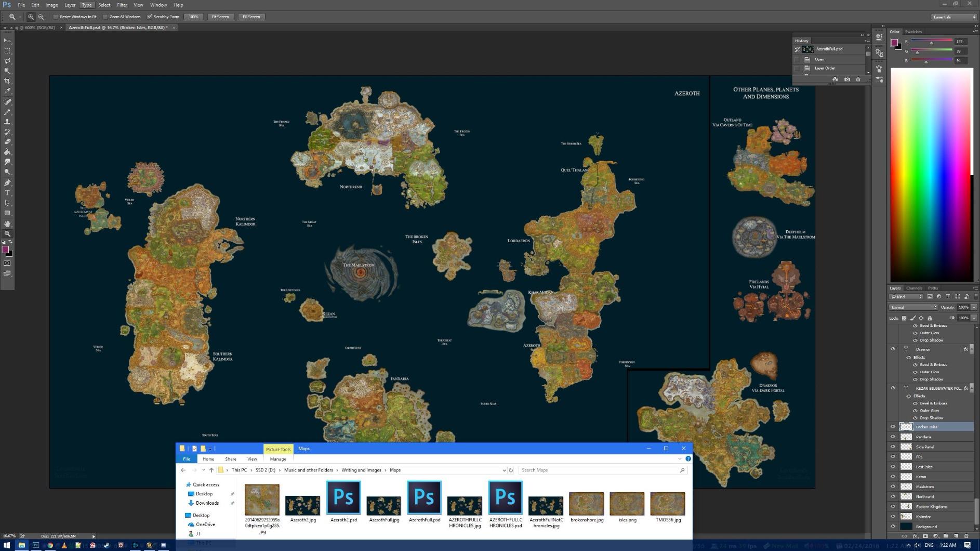Screen dimensions: 980x551
Task: Click the R color slider
Action: click(x=931, y=41)
